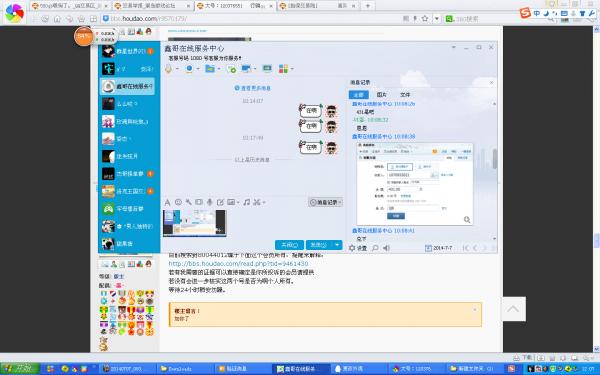
Task: Click the bookmark star in address bar
Action: (x=425, y=18)
